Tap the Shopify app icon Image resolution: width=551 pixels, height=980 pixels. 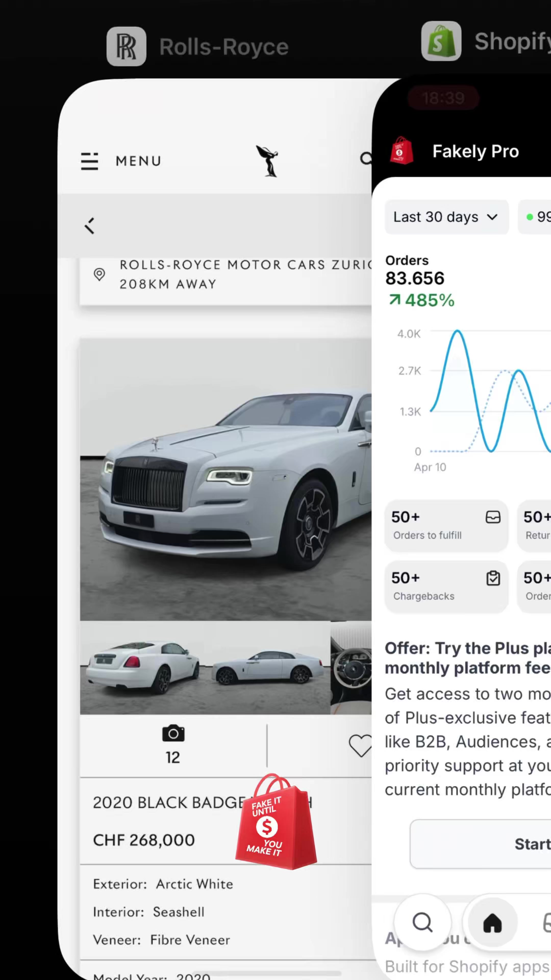[x=441, y=41]
